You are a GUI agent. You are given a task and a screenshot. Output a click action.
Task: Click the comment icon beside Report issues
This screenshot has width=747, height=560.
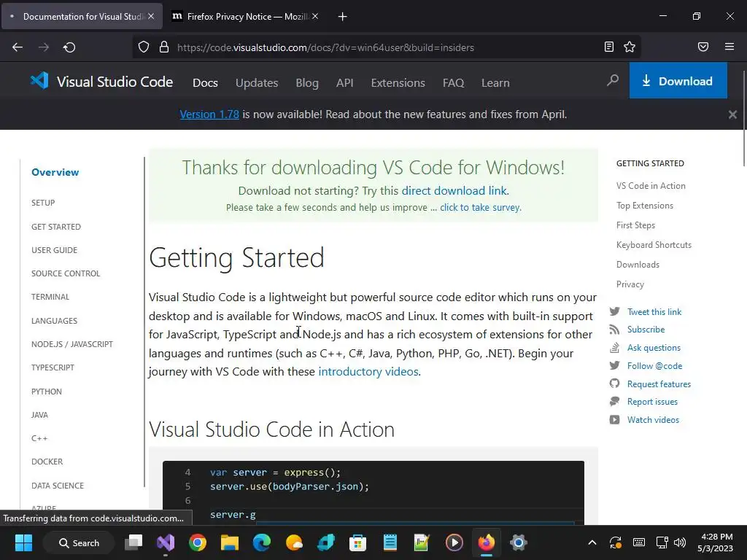pos(614,402)
